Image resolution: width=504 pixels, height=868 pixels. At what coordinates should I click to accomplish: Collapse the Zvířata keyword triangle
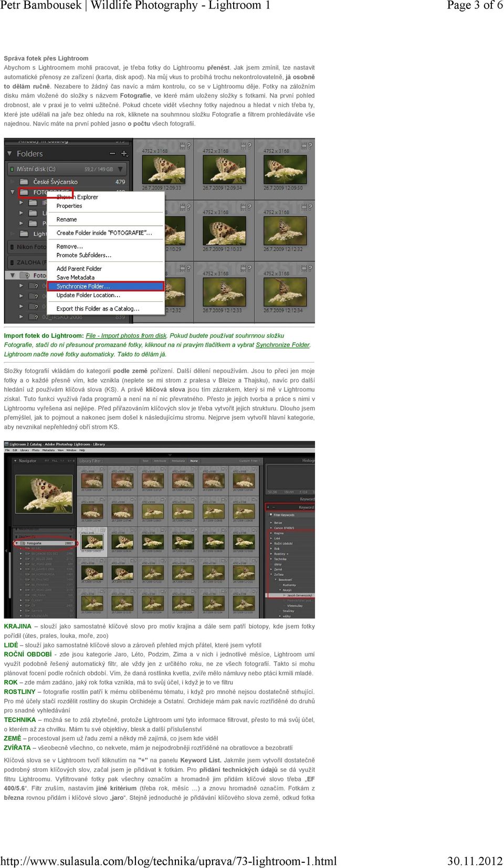click(x=271, y=575)
